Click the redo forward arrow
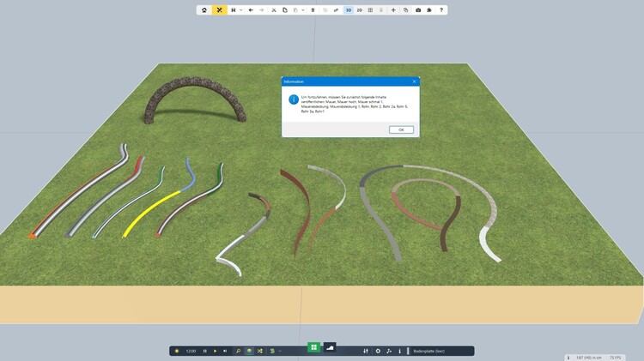 [262, 9]
